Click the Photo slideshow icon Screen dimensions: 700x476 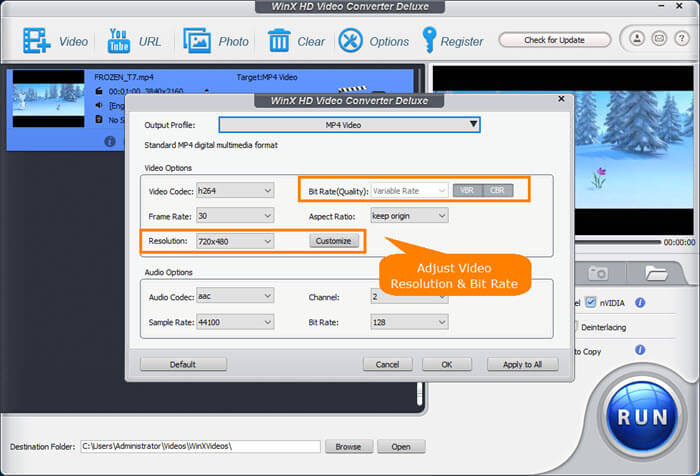tap(197, 41)
